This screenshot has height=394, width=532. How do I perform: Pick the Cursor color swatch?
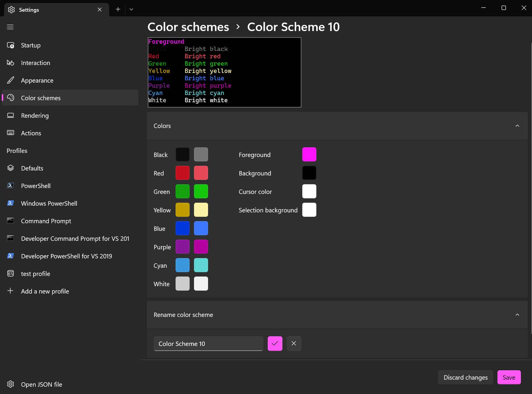pos(309,191)
